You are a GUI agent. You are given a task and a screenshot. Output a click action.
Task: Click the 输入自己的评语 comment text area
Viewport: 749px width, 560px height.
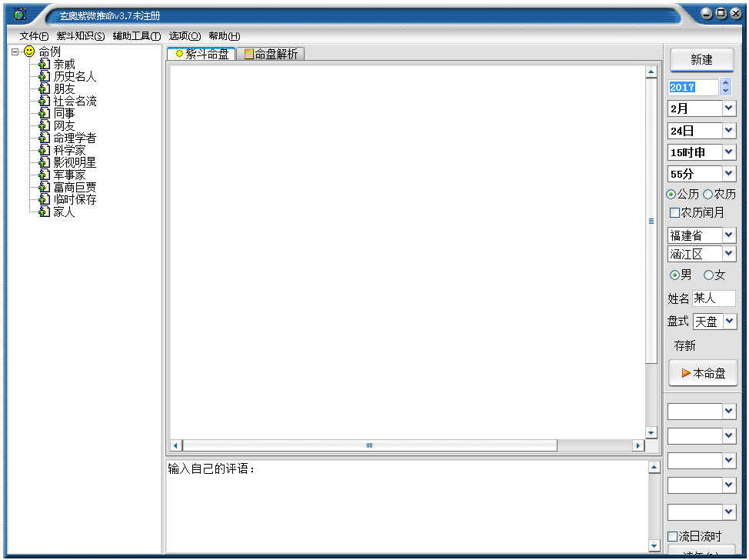(406, 507)
